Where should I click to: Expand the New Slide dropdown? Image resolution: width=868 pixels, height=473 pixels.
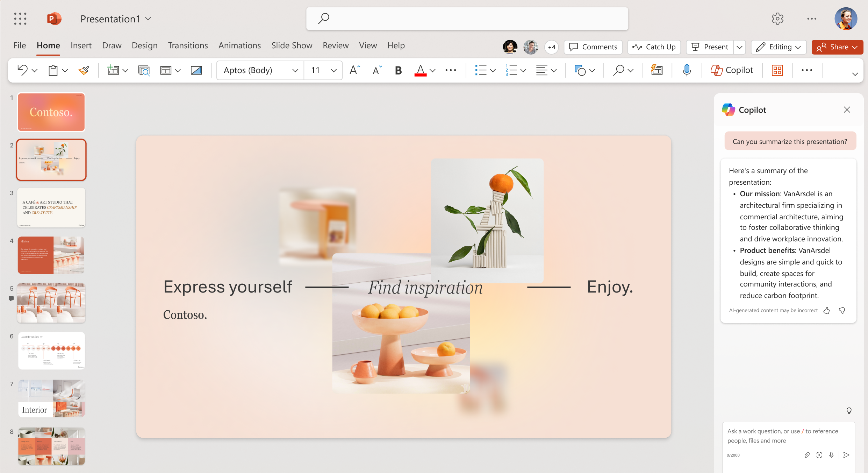click(x=125, y=70)
